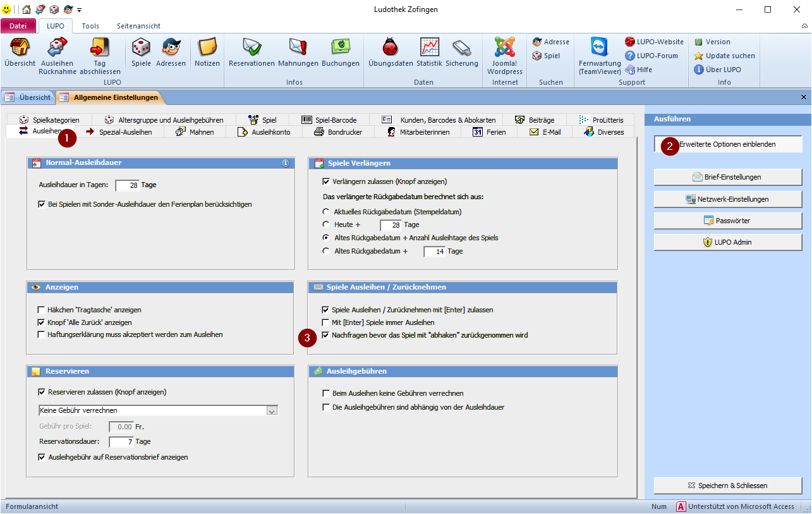Expand 'Keine Gebühr verrechnen' dropdown
812x514 pixels.
[x=272, y=411]
